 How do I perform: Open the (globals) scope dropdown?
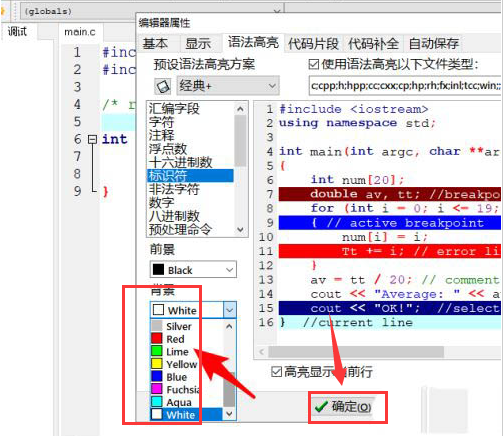click(x=153, y=11)
